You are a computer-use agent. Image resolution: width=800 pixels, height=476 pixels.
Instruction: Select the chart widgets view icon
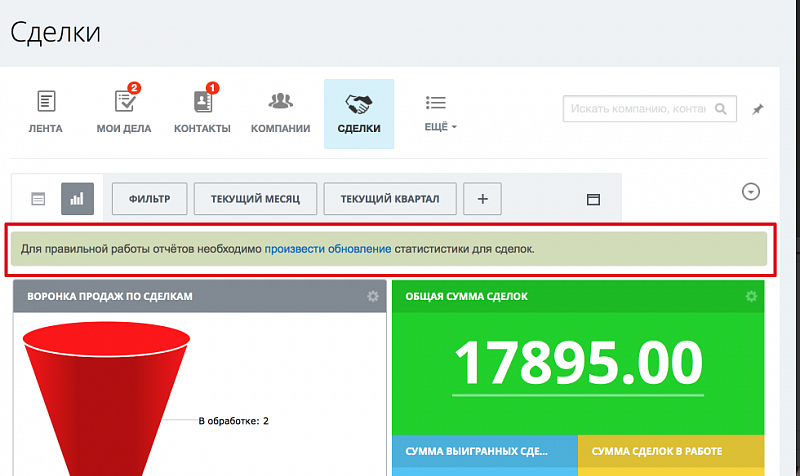[77, 198]
